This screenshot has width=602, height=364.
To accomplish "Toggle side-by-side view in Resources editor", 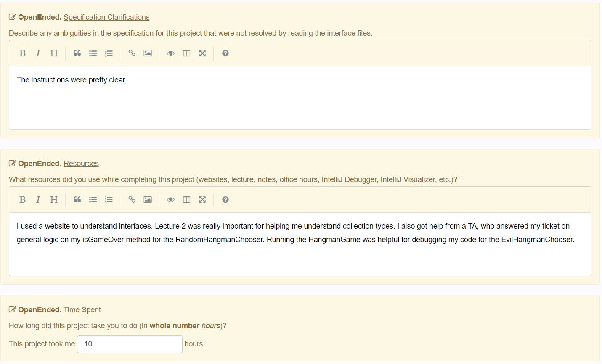I will (186, 200).
